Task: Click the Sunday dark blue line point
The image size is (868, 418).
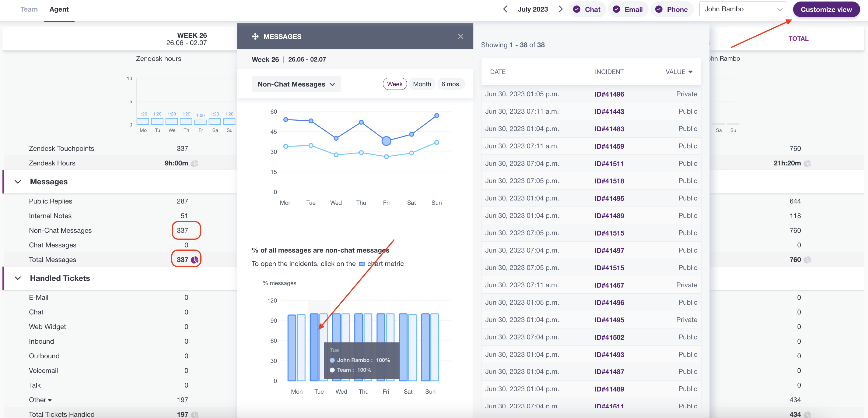Action: click(x=436, y=115)
